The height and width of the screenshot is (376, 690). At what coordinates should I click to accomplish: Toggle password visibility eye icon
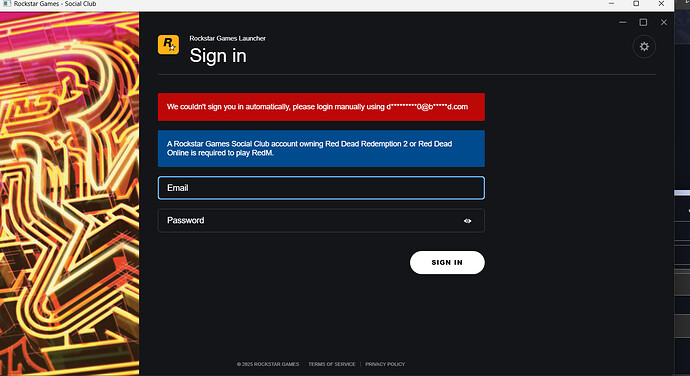click(467, 221)
